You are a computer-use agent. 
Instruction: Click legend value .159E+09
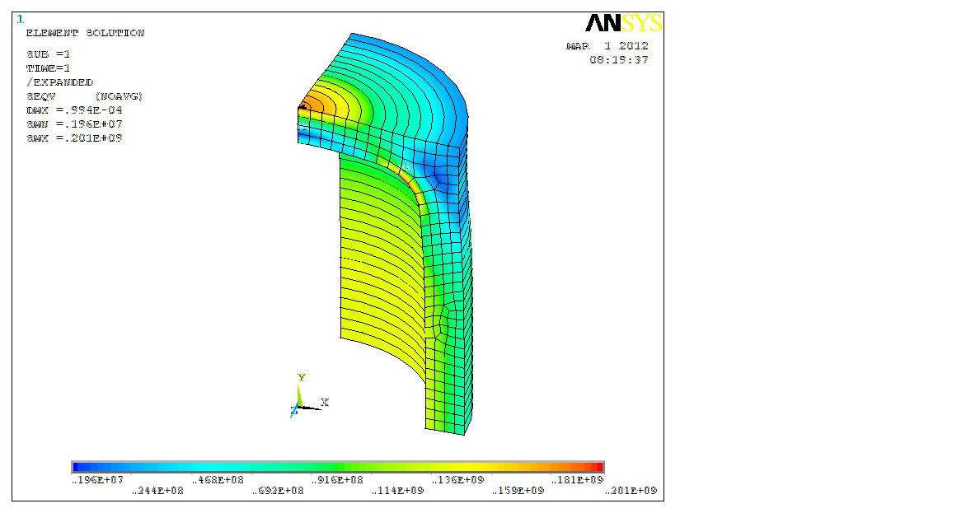coord(518,491)
